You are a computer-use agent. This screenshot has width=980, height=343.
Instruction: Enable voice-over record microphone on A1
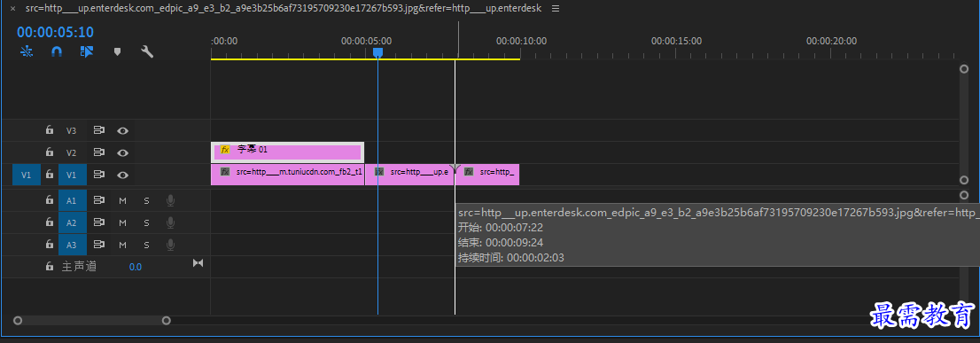click(x=170, y=200)
